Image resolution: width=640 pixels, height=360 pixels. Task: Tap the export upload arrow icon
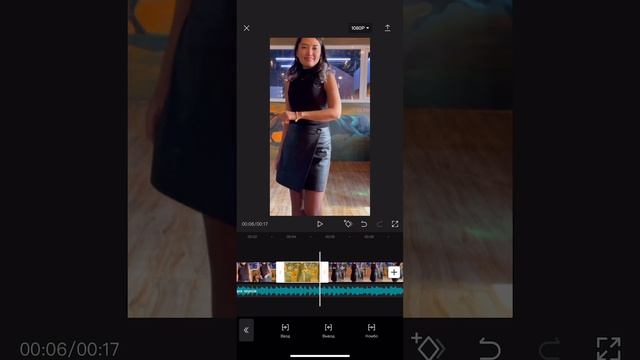click(387, 28)
